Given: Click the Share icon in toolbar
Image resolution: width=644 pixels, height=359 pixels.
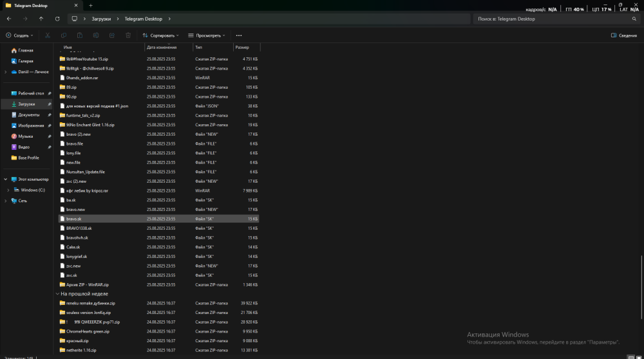Looking at the screenshot, I should pos(111,35).
